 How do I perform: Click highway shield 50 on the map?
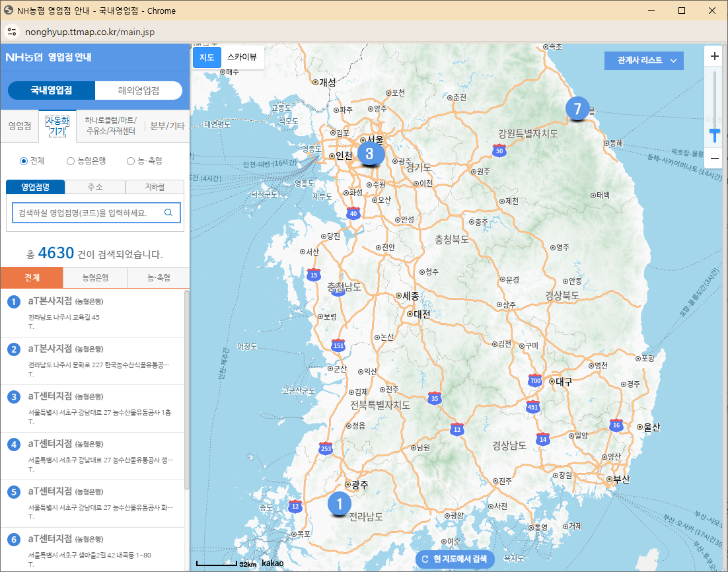499,151
